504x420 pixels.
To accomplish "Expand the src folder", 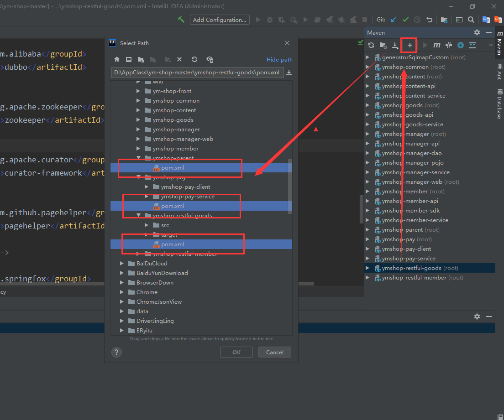I will pos(147,225).
